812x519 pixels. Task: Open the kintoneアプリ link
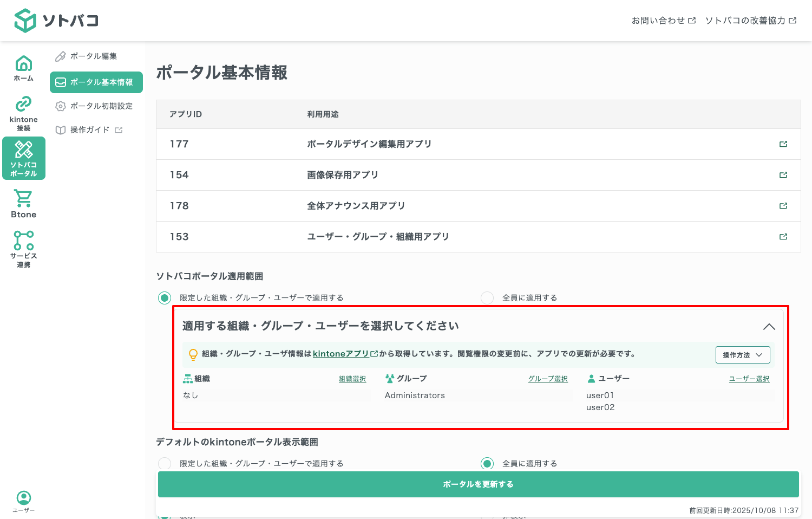[342, 354]
